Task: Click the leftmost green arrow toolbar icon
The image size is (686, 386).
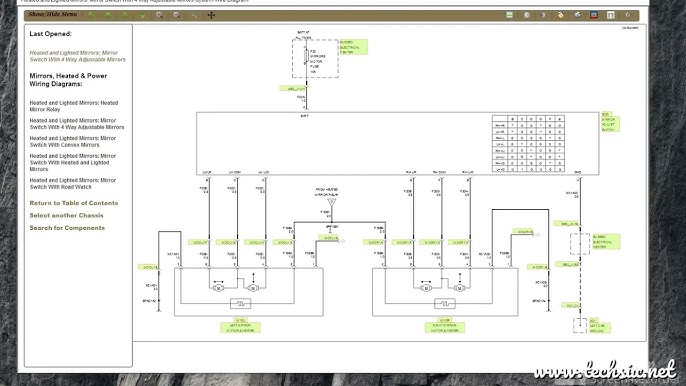Action: [91, 15]
